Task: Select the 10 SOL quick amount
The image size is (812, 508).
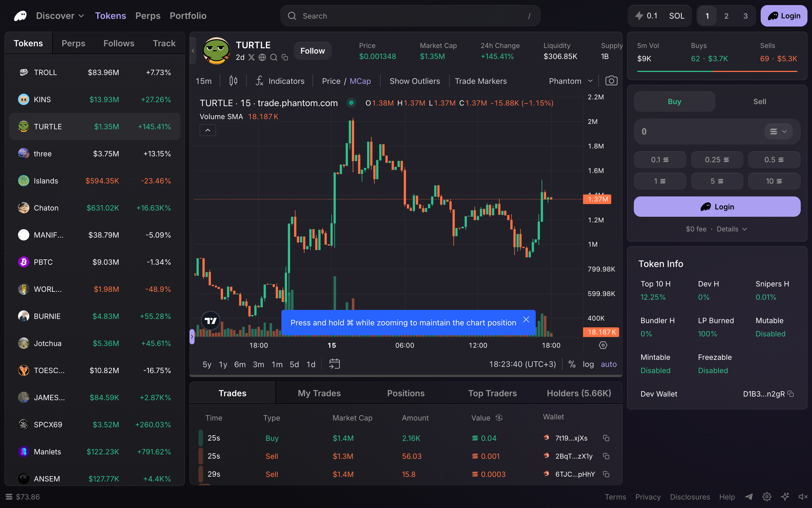Action: (774, 181)
